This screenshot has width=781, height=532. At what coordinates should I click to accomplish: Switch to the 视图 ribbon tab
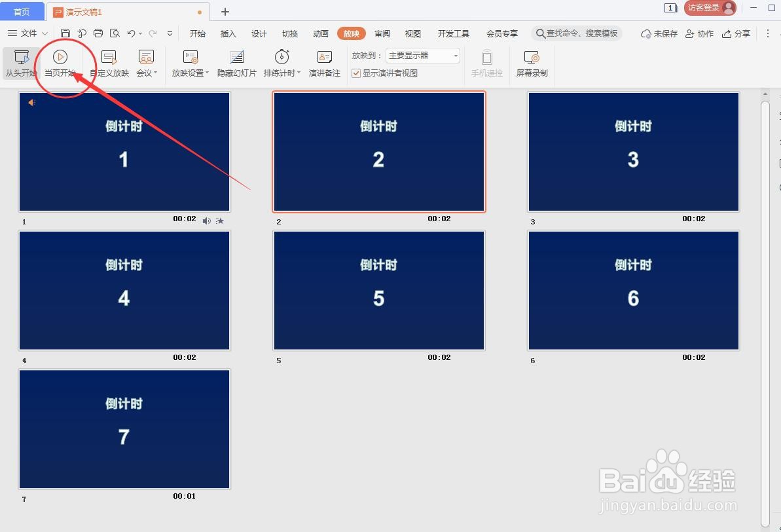click(x=413, y=33)
